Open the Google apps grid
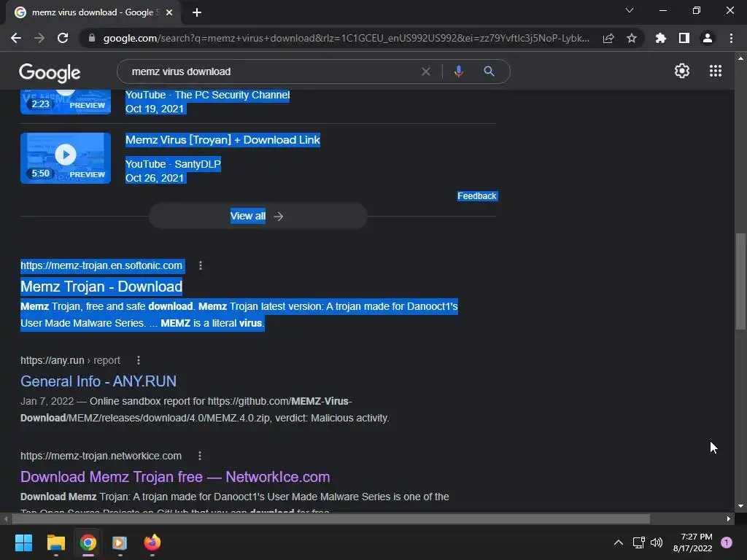This screenshot has width=747, height=560. pyautogui.click(x=716, y=71)
